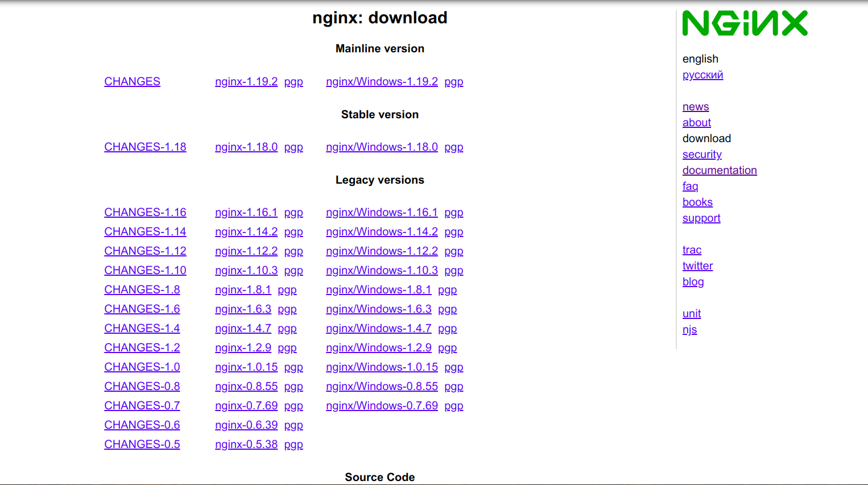Open the faq page
This screenshot has height=485, width=868.
(690, 186)
